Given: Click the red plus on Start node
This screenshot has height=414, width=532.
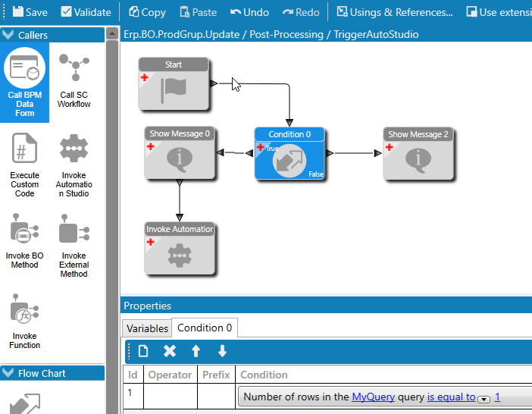Looking at the screenshot, I should (x=145, y=77).
